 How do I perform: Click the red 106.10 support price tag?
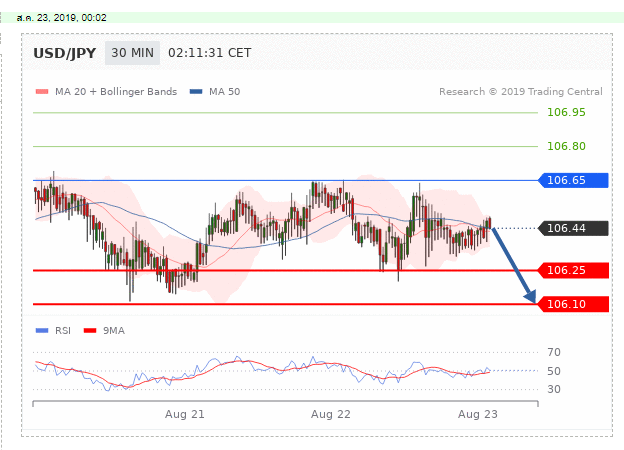[573, 304]
